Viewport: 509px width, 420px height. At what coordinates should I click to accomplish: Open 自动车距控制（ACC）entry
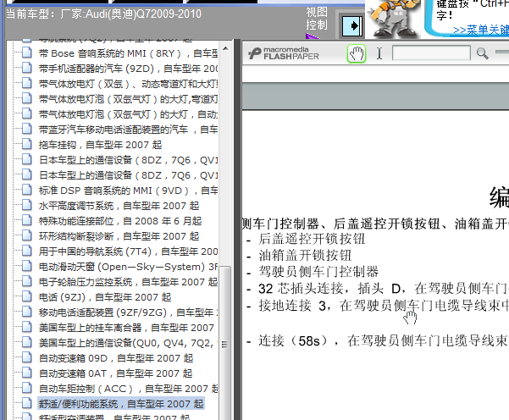(x=128, y=389)
